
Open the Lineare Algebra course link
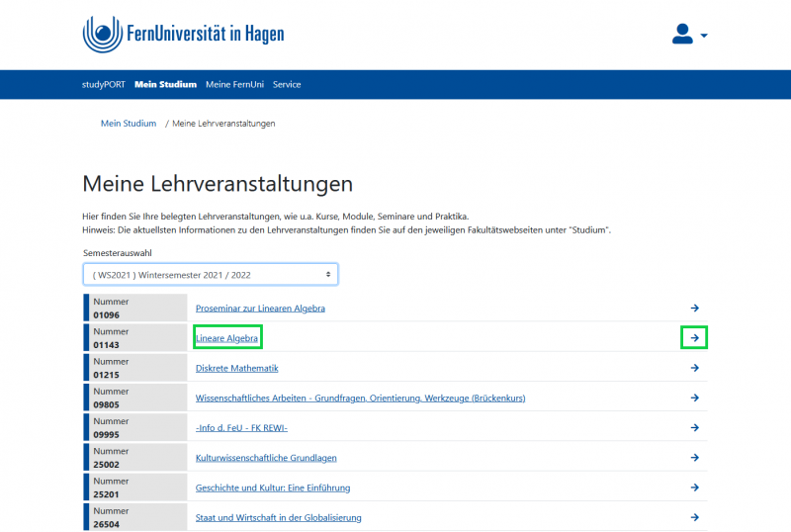click(x=227, y=338)
